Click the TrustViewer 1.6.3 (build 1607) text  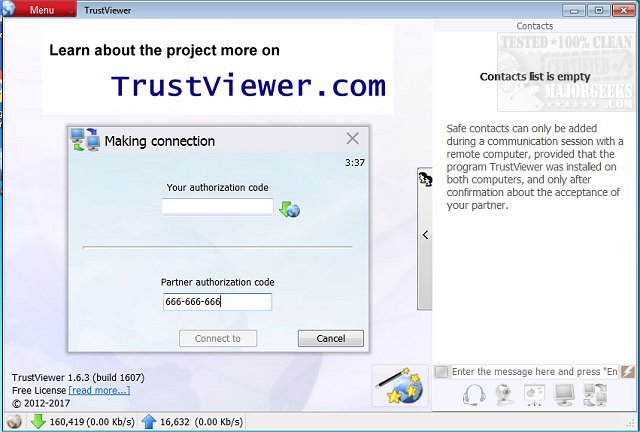tap(78, 377)
